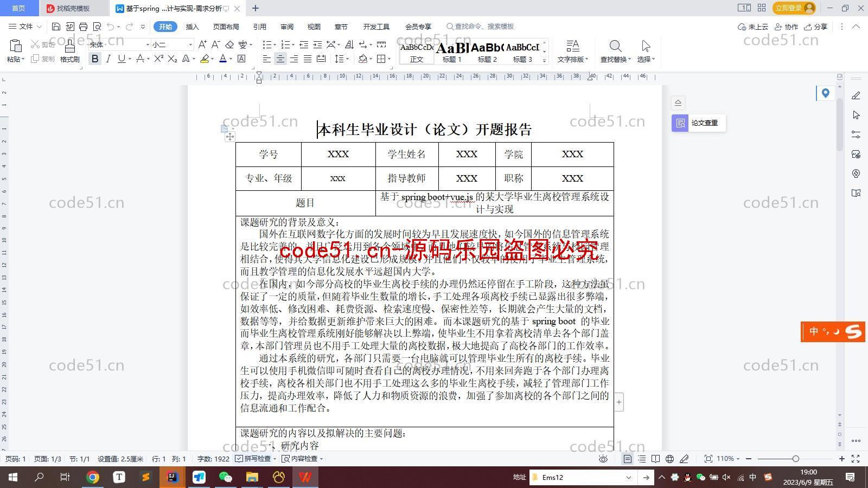Click the Collaborate (协作) button
The height and width of the screenshot is (488, 868).
click(x=787, y=27)
